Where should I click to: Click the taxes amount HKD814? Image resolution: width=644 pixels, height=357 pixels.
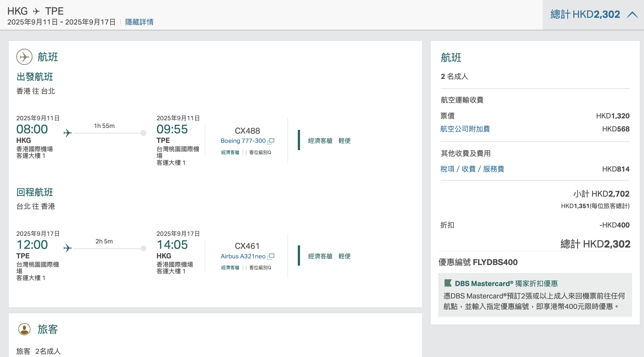pyautogui.click(x=616, y=169)
